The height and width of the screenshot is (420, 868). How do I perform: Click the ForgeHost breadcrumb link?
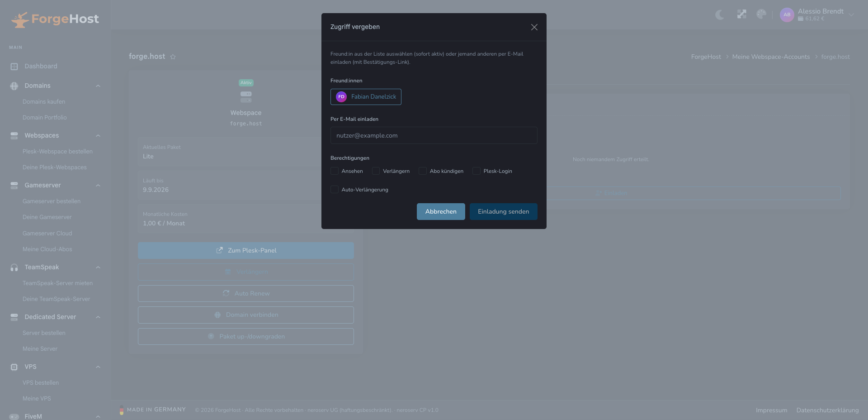tap(706, 57)
